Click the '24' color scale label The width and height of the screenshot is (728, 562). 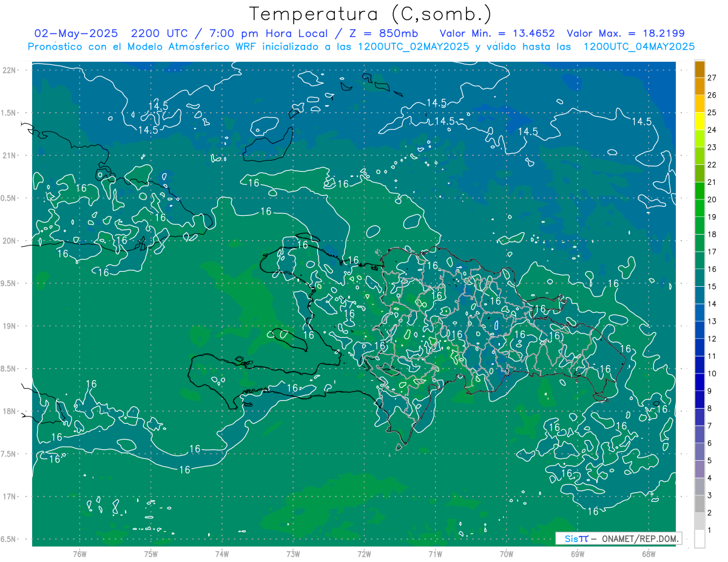pos(712,130)
